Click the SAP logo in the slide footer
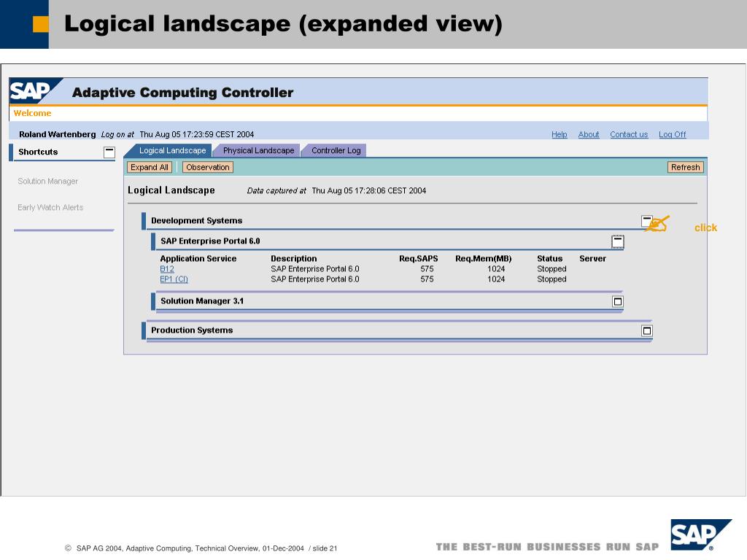 (700, 534)
